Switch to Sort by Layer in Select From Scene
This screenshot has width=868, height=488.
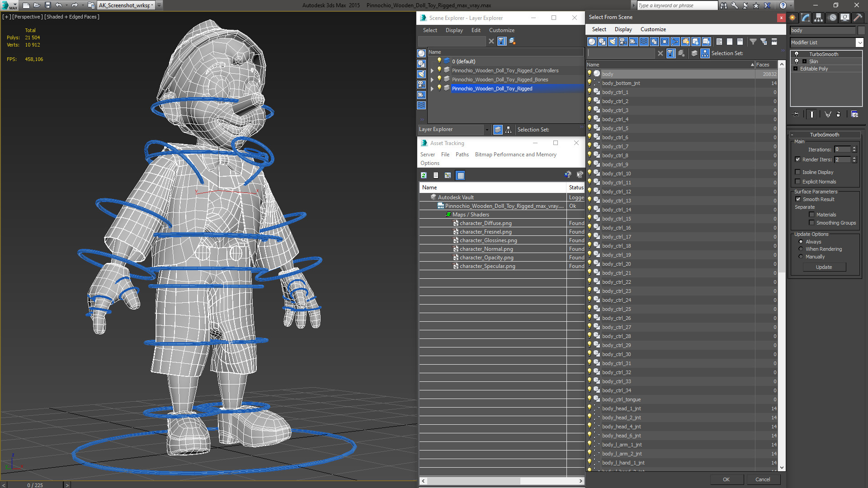(x=694, y=53)
